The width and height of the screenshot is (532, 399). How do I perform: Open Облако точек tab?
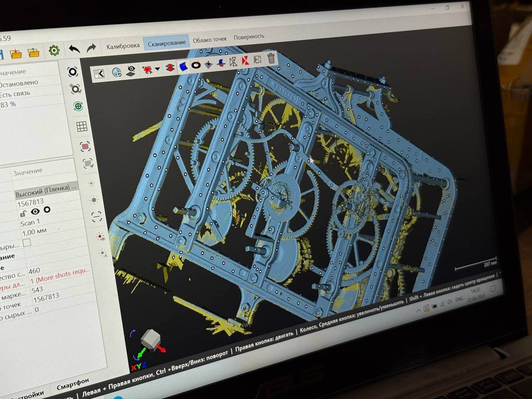(x=210, y=39)
